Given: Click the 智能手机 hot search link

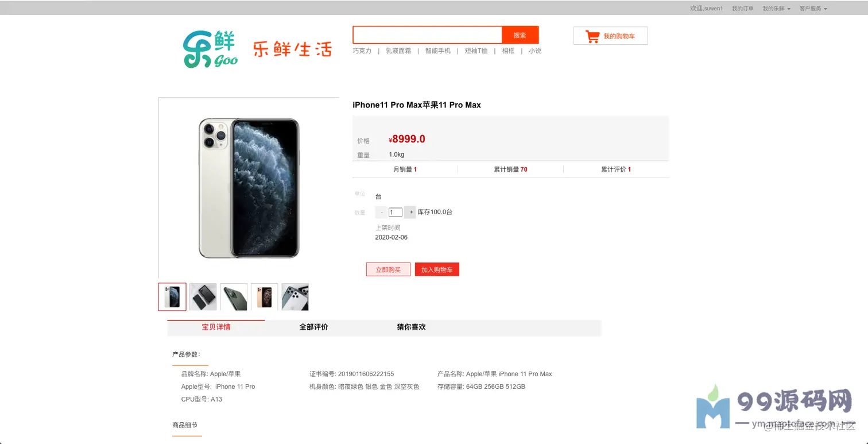Looking at the screenshot, I should (438, 51).
